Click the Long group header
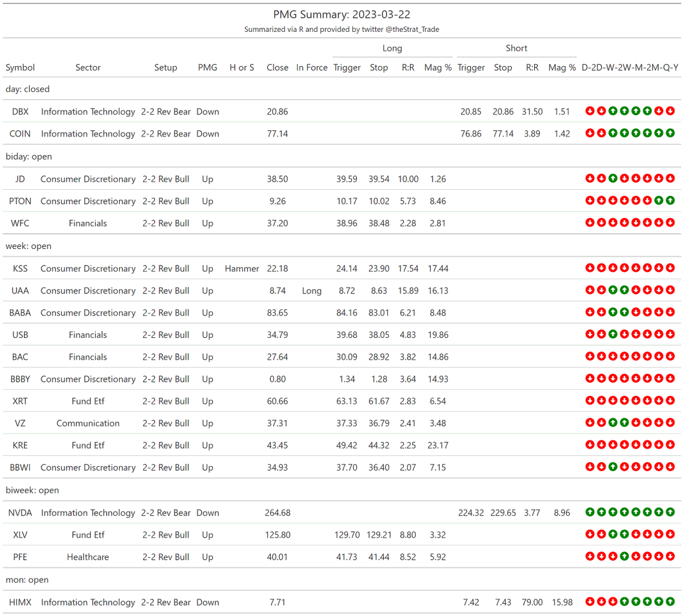Viewport: 684px width, 616px height. (x=392, y=48)
